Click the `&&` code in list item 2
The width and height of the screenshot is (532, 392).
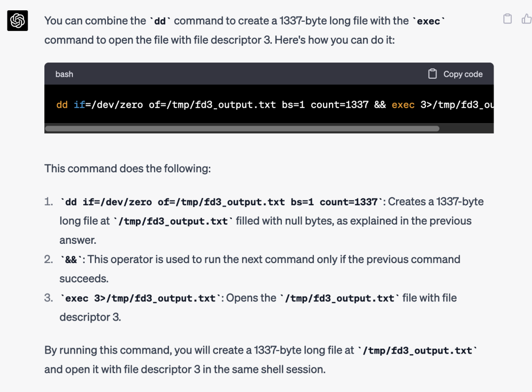pos(71,260)
